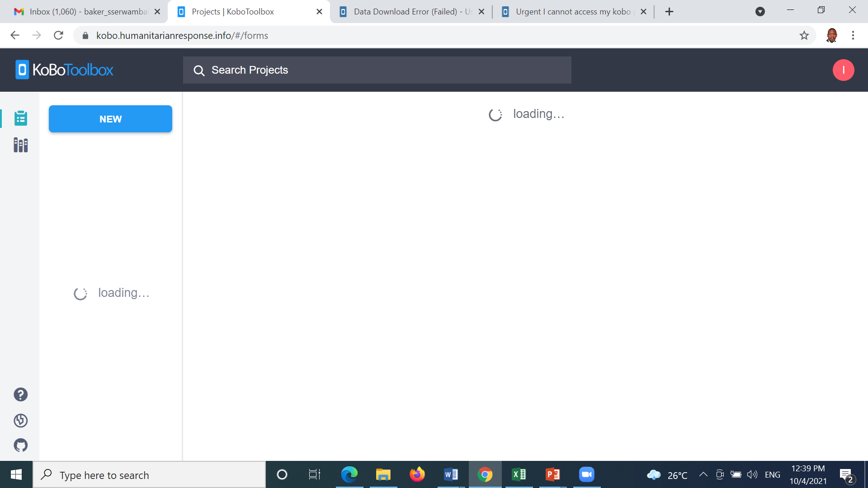
Task: Switch to Data Download Error tab
Action: click(407, 12)
